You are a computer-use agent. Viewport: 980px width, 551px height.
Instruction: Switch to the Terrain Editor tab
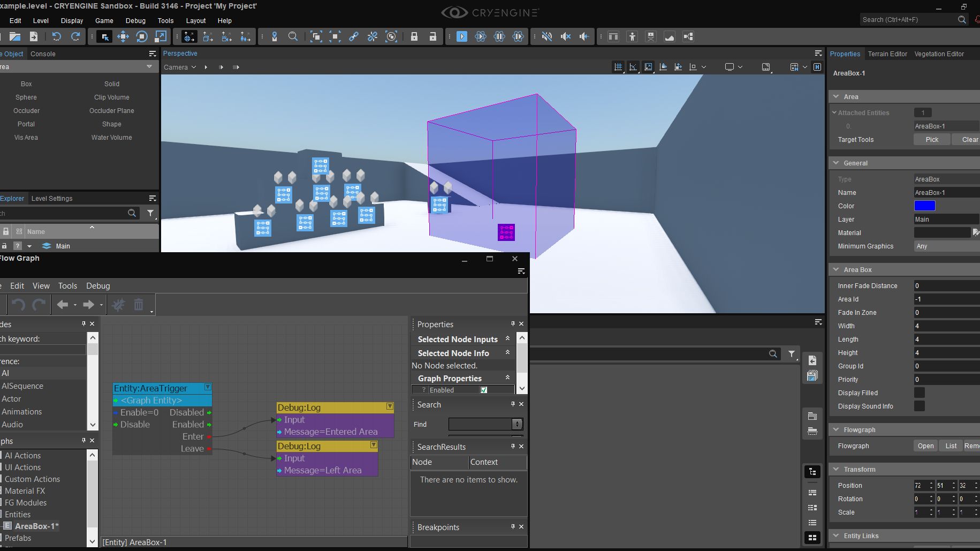887,54
